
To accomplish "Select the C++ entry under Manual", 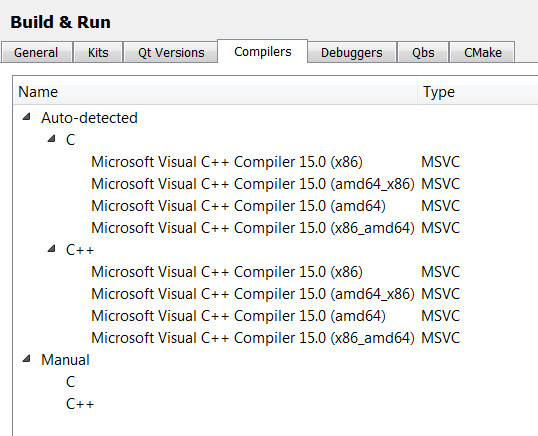I will tap(80, 404).
